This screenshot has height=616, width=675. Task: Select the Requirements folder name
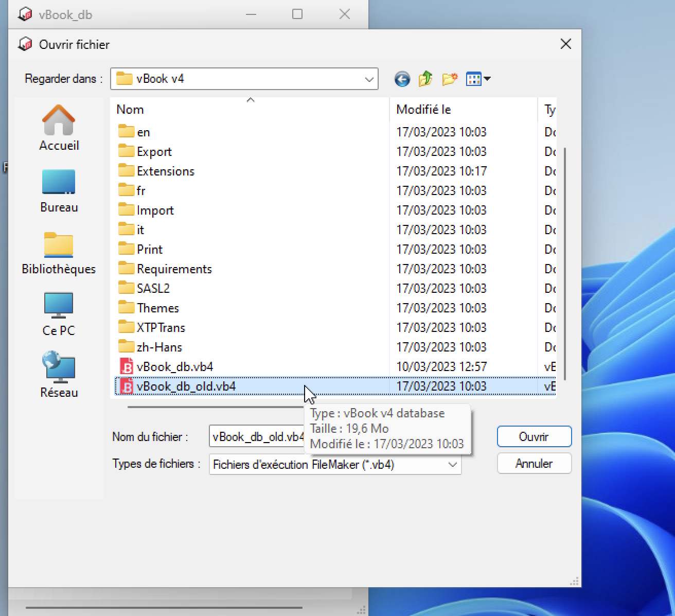coord(174,269)
